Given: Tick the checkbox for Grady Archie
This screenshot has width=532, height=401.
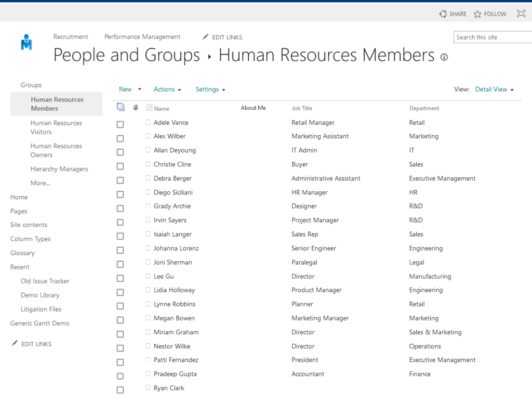Looking at the screenshot, I should pos(120,209).
